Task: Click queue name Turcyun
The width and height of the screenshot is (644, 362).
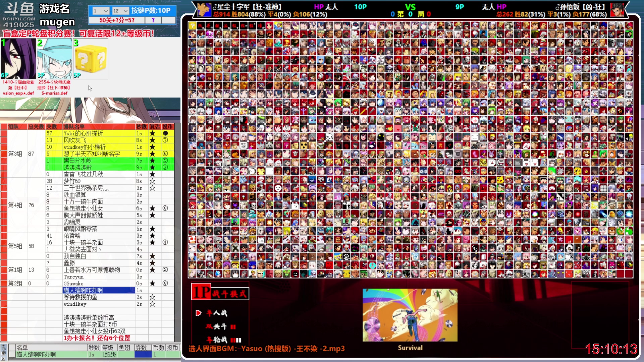Action: [x=73, y=277]
